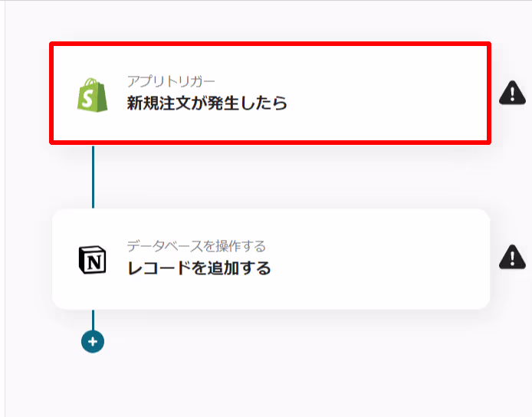This screenshot has height=417, width=532.
Task: Click the left panel divider strip
Action: point(3,208)
